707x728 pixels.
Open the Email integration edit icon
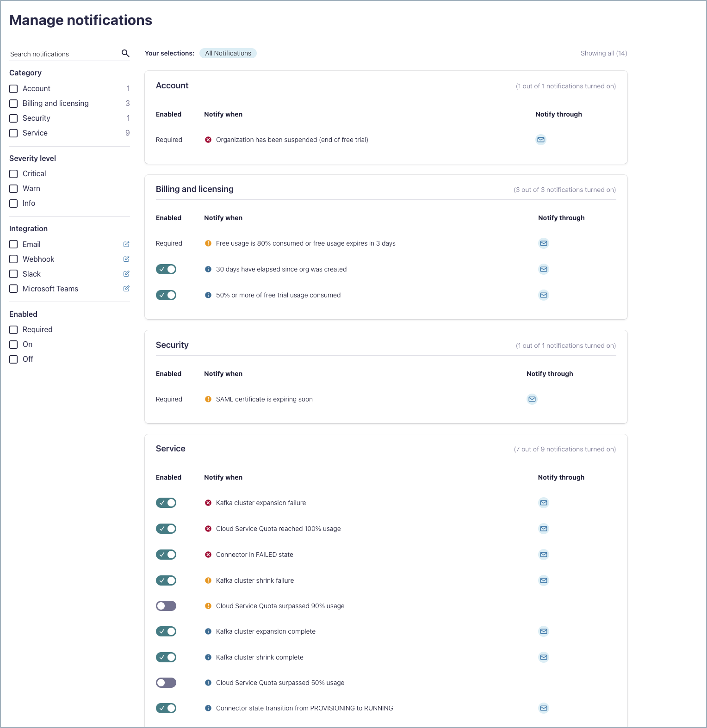pos(126,244)
